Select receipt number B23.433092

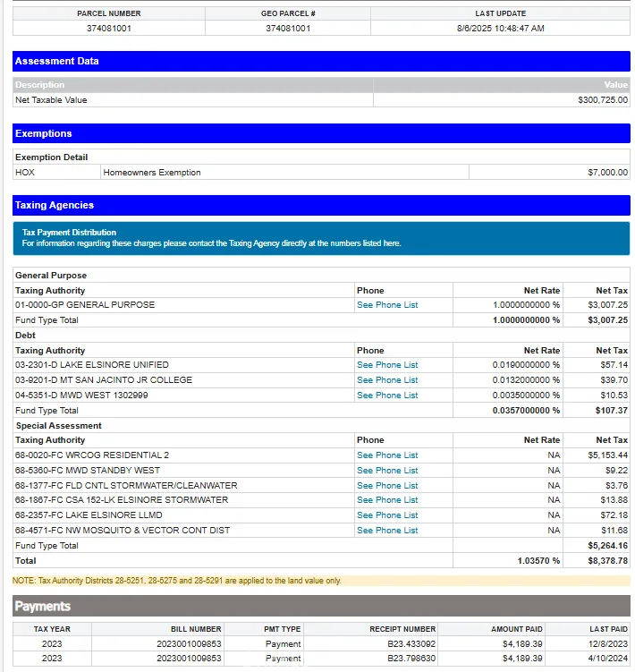tap(411, 643)
